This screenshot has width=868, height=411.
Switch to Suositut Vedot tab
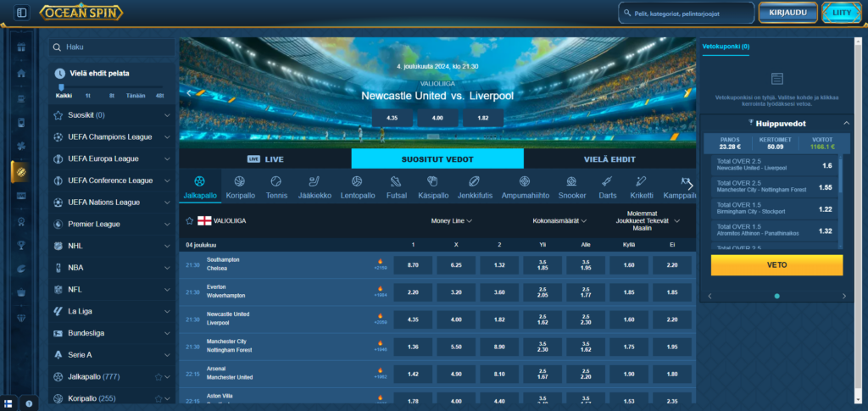coord(437,159)
